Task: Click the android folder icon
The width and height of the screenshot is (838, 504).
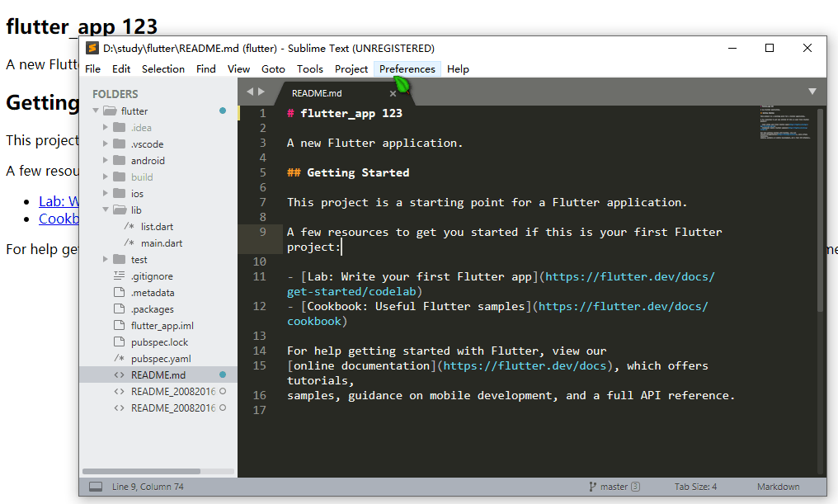Action: pyautogui.click(x=120, y=161)
